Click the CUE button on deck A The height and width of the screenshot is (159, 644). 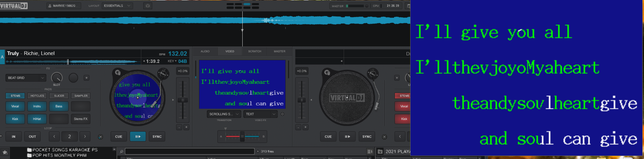[119, 136]
